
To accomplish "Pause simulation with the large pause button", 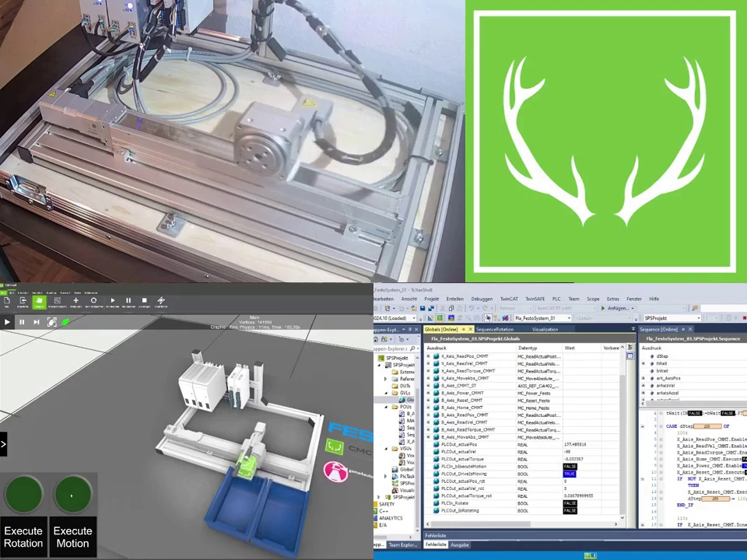I will 22,322.
